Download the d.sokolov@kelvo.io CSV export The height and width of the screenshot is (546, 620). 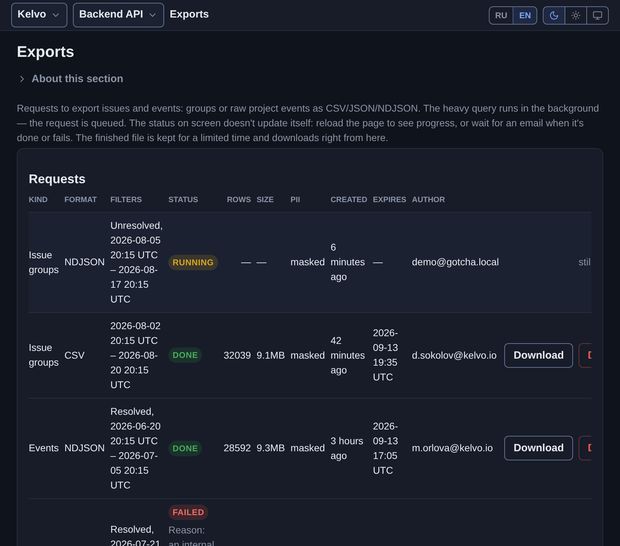pos(538,355)
